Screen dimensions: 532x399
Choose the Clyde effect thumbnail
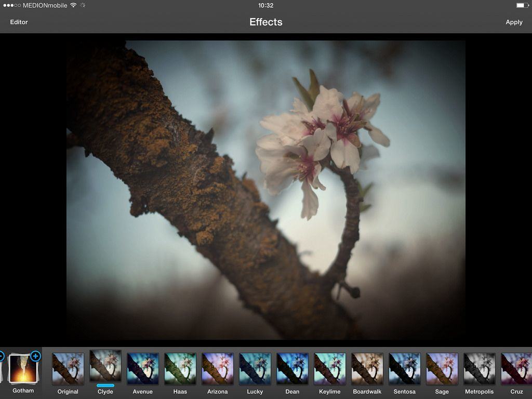(105, 366)
